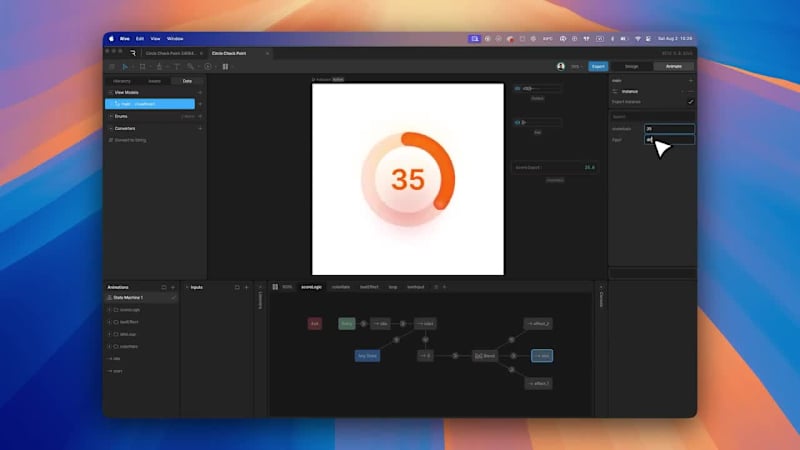Switch to Design mode

632,66
